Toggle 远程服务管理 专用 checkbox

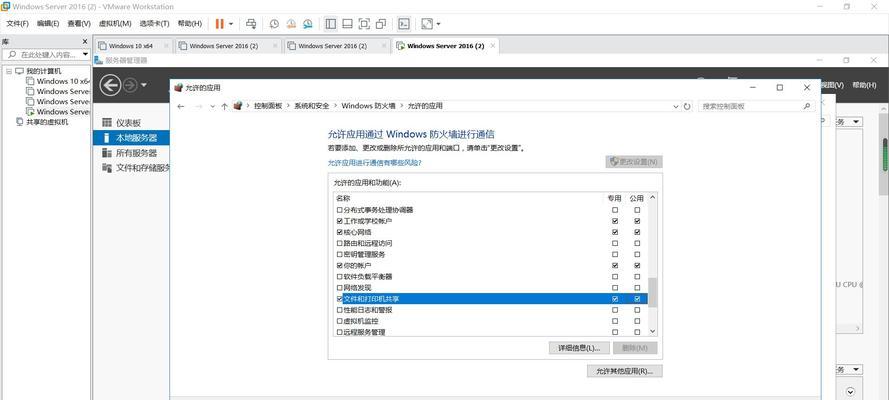615,332
